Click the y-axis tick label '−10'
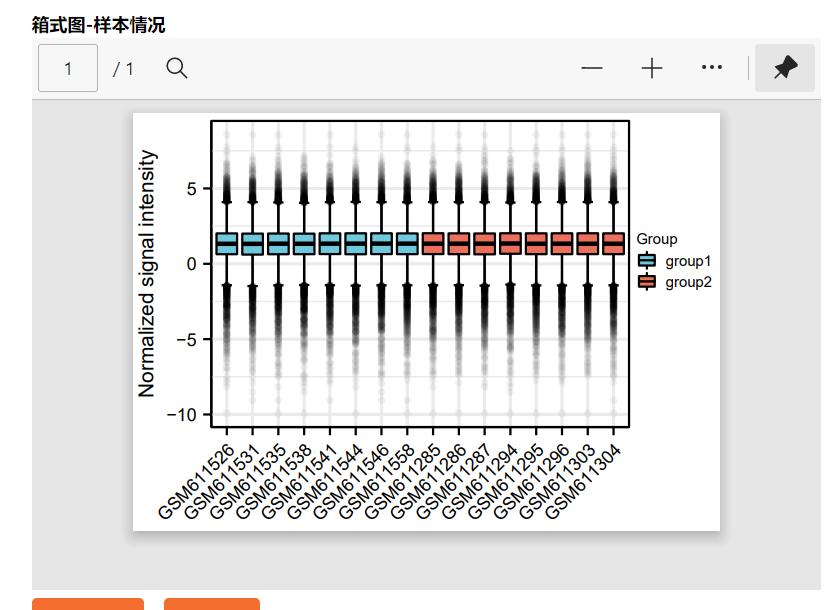This screenshot has width=840, height=610. coord(182,415)
